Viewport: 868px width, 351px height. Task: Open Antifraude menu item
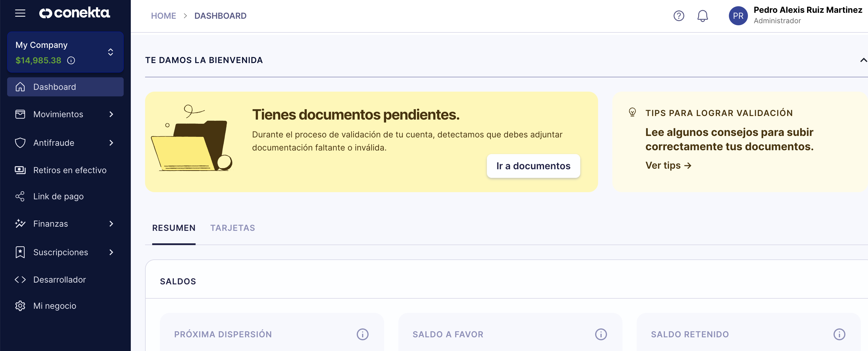65,142
